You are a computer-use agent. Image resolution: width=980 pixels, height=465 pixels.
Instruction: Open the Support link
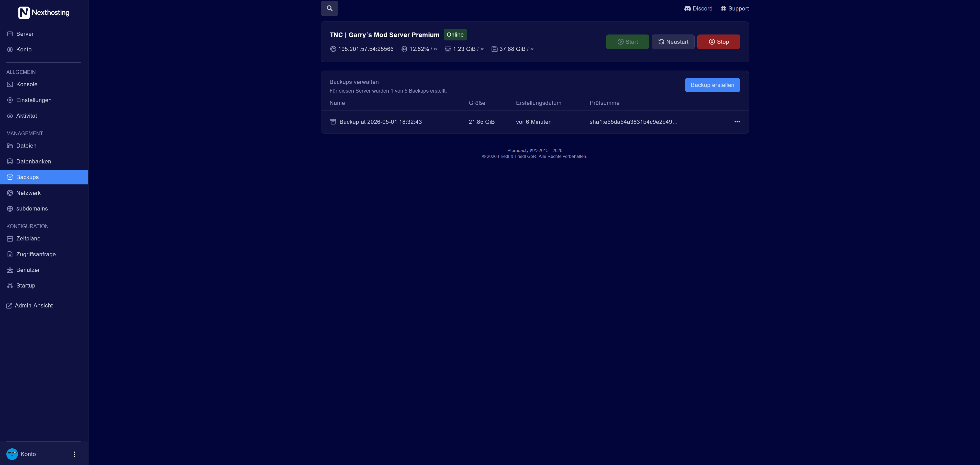click(734, 9)
